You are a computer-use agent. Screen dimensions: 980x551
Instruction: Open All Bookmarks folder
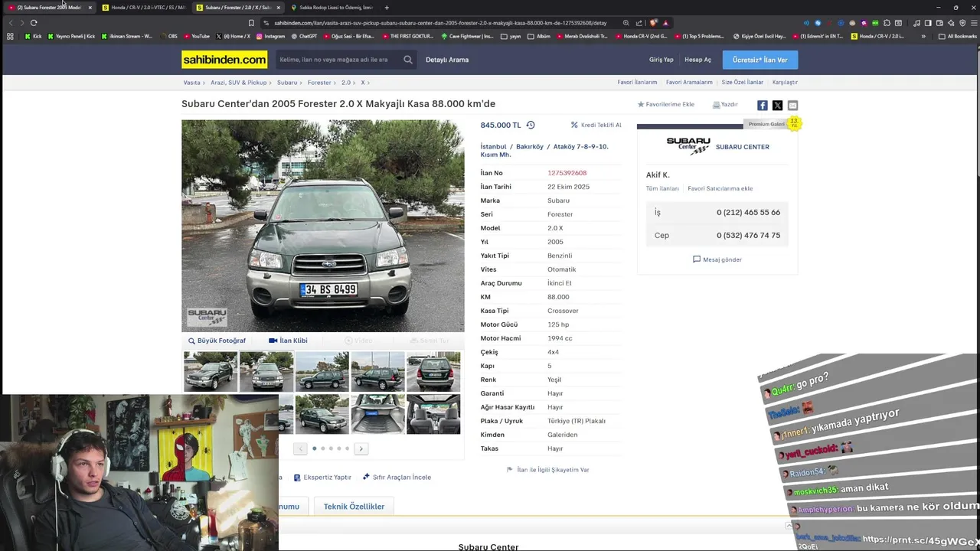tap(958, 36)
